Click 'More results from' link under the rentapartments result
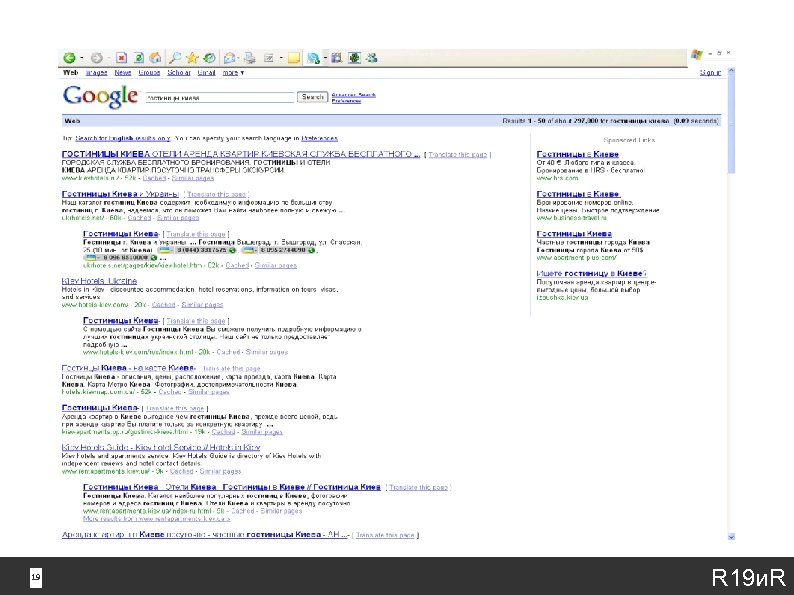The image size is (794, 595). (156, 519)
